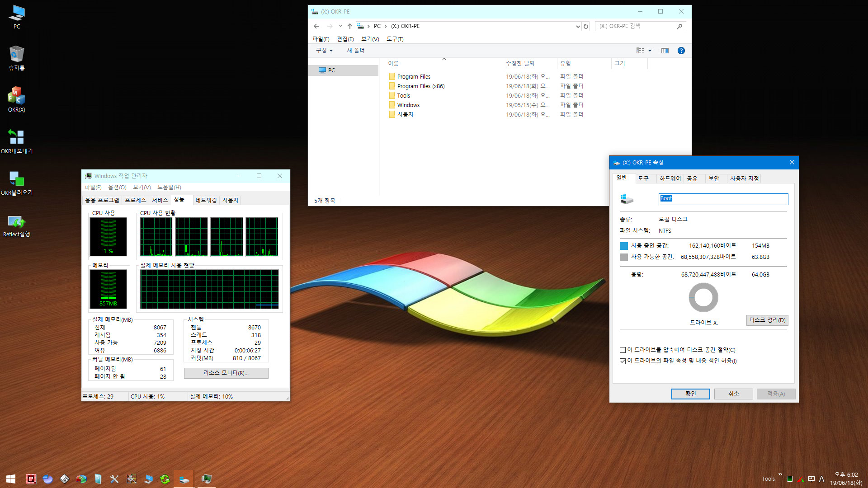This screenshot has width=868, height=488.
Task: Select PC in the Explorer navigation pane
Action: [343, 70]
